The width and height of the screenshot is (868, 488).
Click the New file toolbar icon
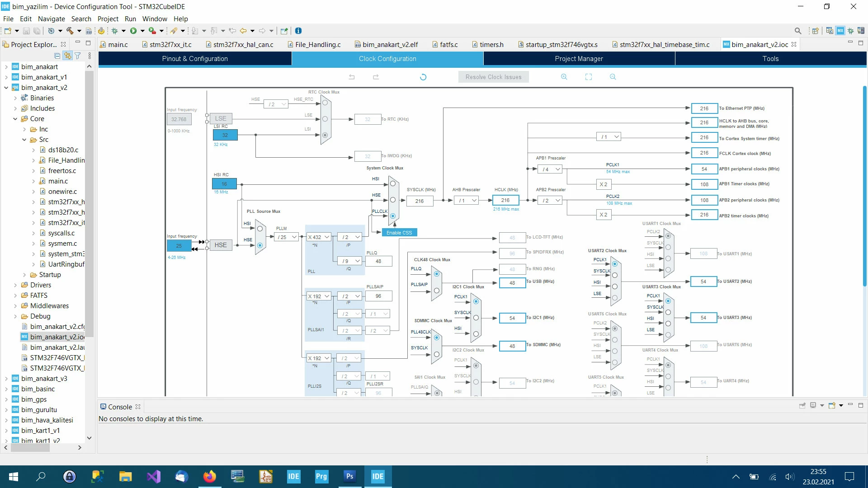coord(8,31)
